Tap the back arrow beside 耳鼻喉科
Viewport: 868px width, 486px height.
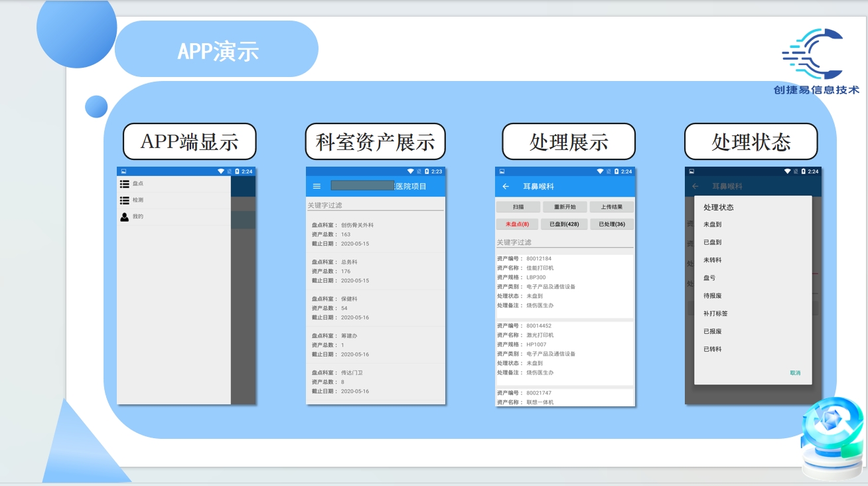coord(506,187)
